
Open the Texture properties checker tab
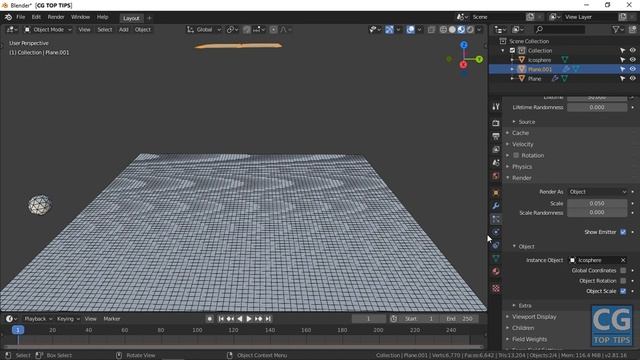pyautogui.click(x=496, y=289)
